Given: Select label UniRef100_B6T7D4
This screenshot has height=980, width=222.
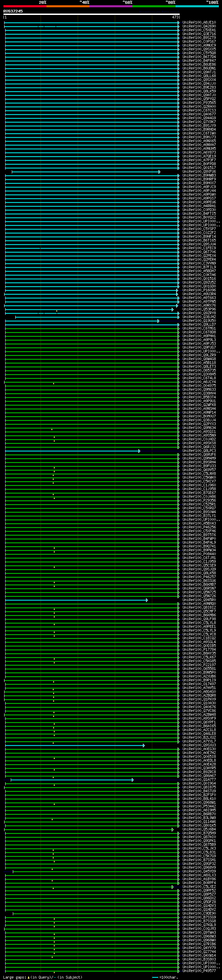Looking at the screenshot, I should point(199,57).
